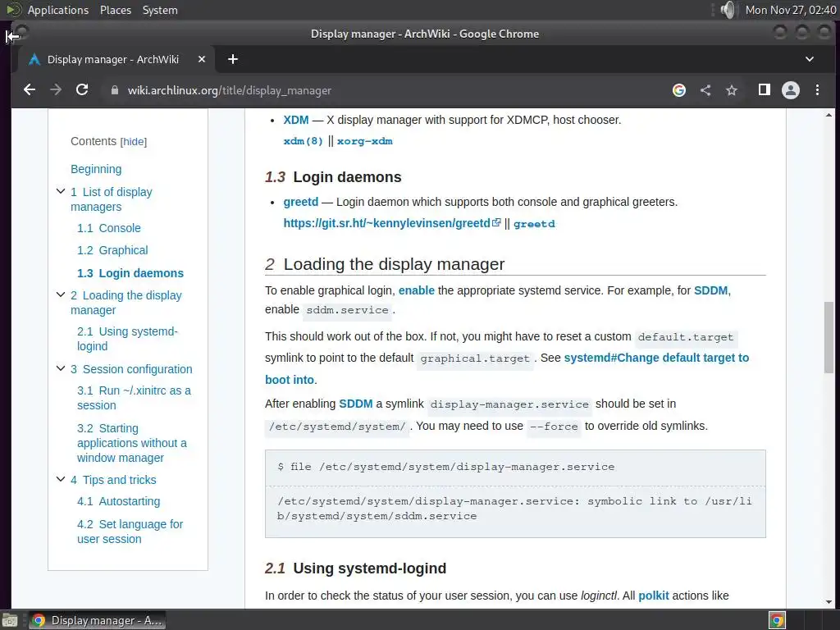View site information lock icon
Screen dimensions: 840x630
point(114,90)
